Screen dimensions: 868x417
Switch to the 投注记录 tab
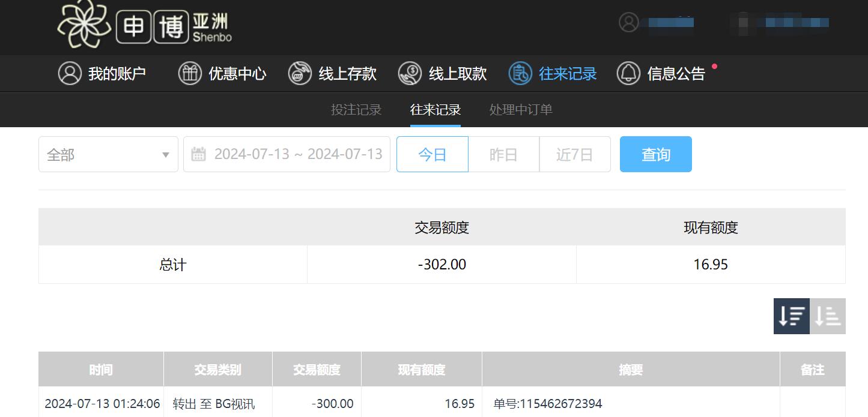pos(356,109)
